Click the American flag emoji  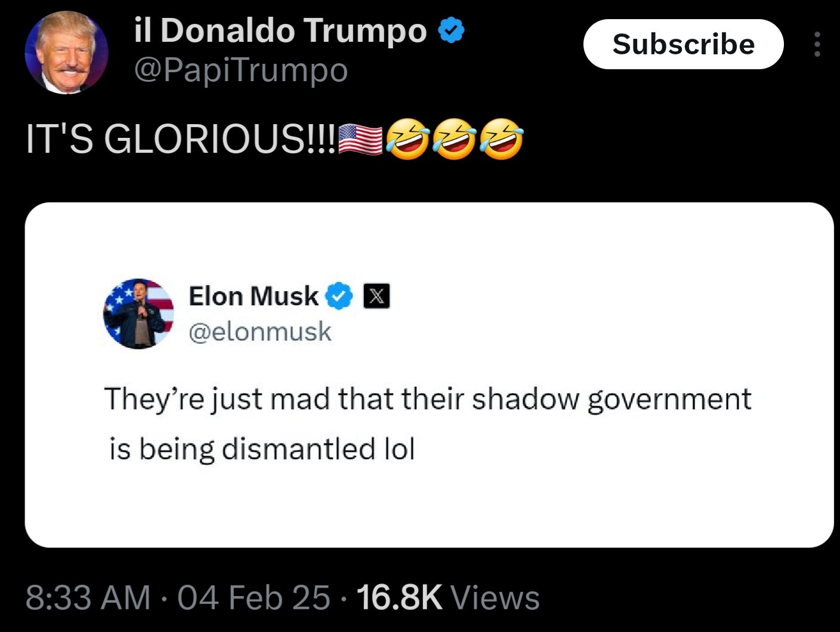coord(360,140)
